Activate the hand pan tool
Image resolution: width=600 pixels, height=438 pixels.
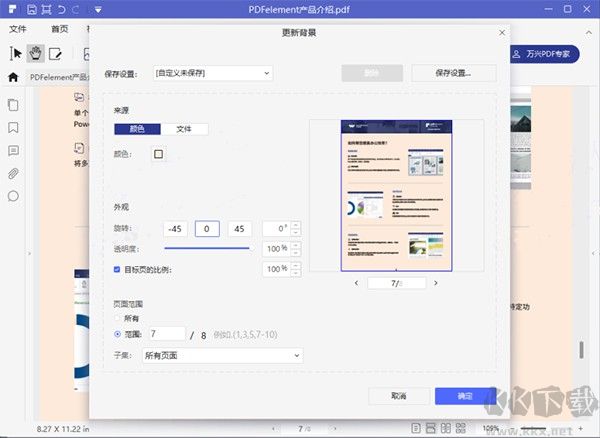pyautogui.click(x=36, y=54)
